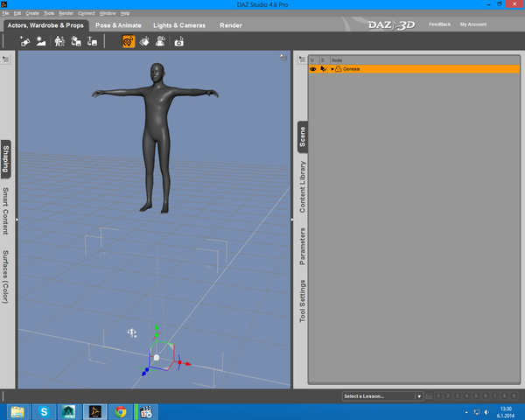Click the left pane options menu icon
The height and width of the screenshot is (420, 525).
coord(6,59)
